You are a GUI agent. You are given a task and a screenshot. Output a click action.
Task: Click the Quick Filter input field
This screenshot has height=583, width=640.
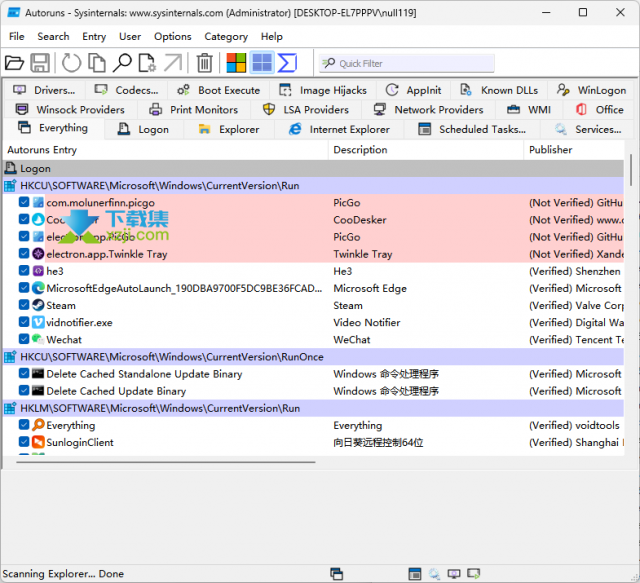click(x=407, y=63)
